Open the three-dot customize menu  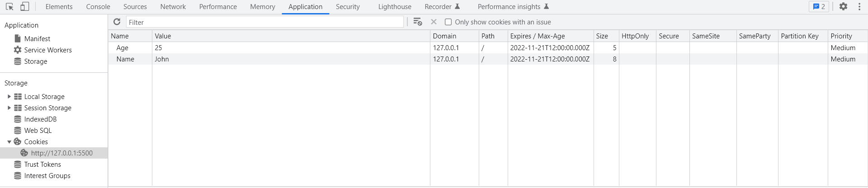(x=859, y=7)
